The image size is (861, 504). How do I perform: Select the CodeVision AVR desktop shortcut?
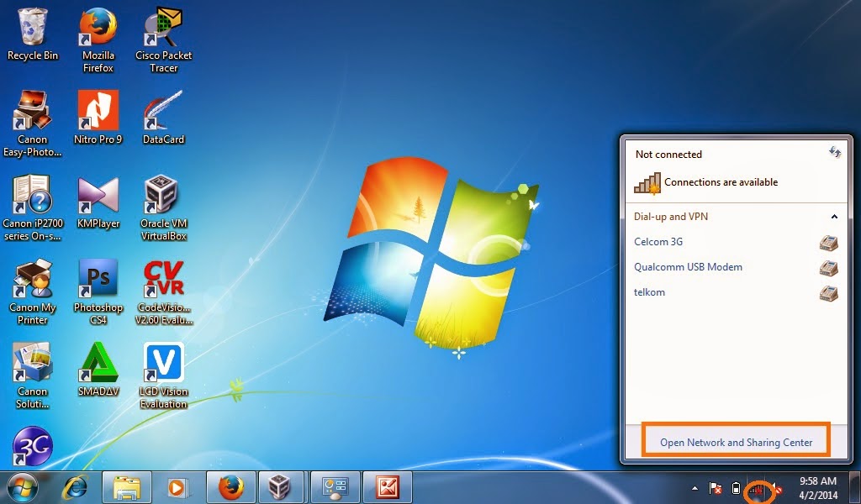(x=164, y=292)
